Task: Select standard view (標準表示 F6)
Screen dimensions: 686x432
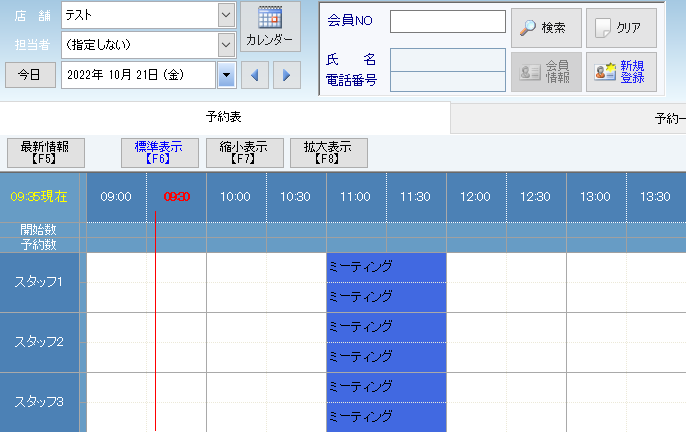Action: tap(159, 152)
